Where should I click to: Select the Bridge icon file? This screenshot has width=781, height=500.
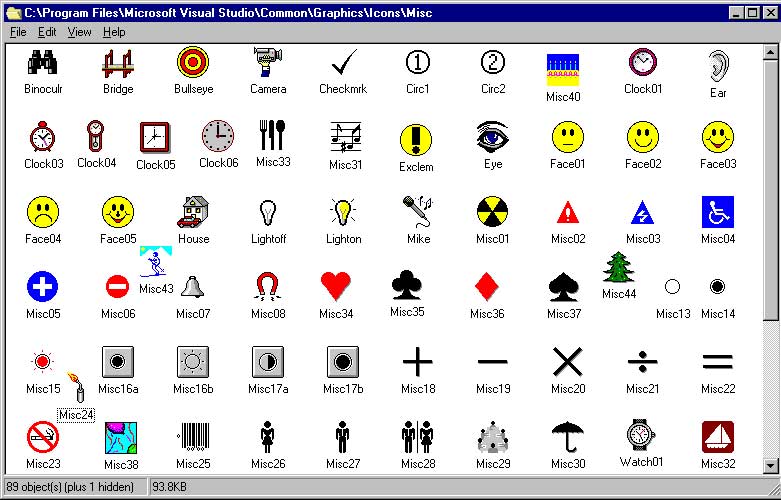click(x=118, y=63)
